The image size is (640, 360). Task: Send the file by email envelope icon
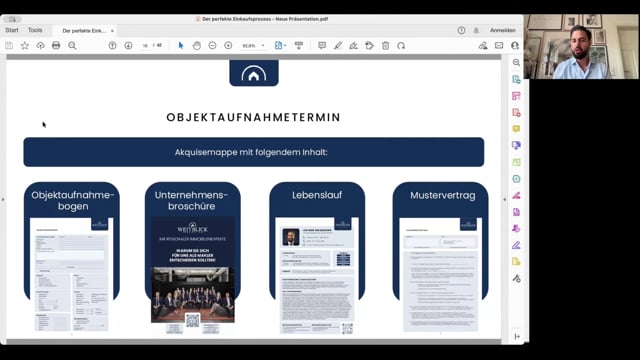[499, 46]
